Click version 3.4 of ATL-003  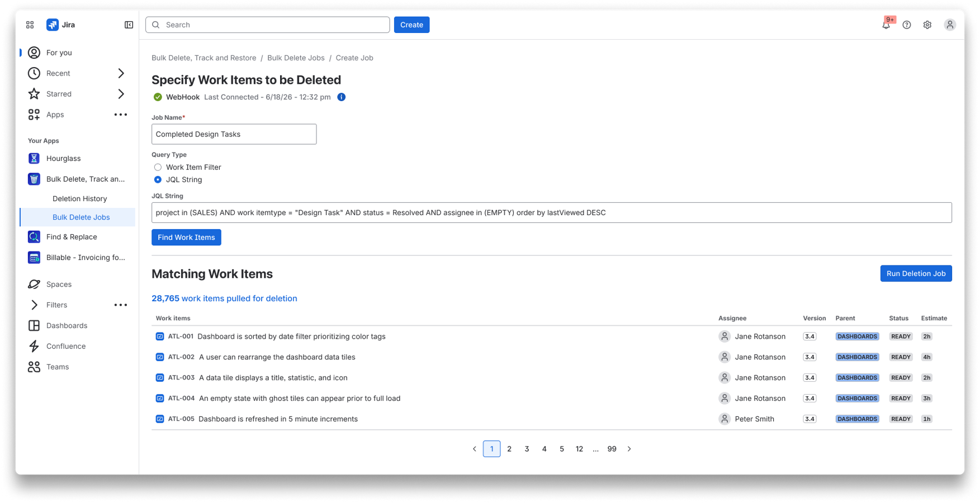click(809, 378)
